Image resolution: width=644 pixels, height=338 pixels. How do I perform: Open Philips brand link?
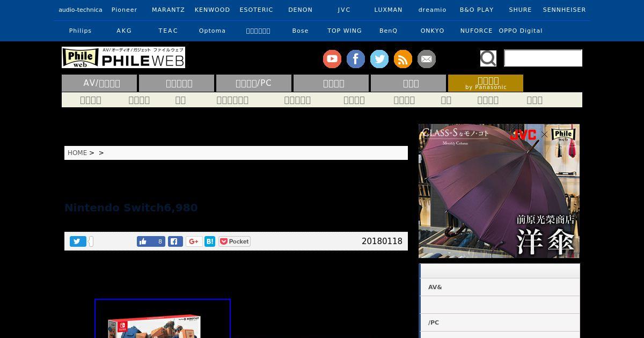pyautogui.click(x=80, y=31)
